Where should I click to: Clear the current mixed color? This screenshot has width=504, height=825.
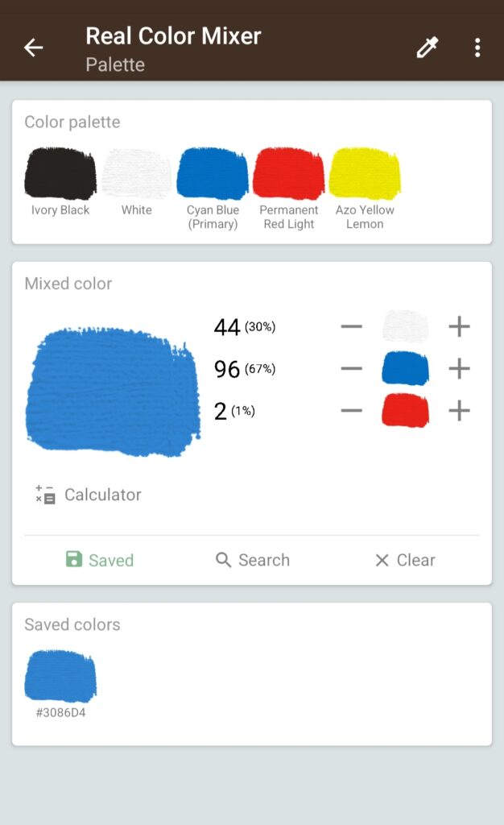[x=405, y=560]
